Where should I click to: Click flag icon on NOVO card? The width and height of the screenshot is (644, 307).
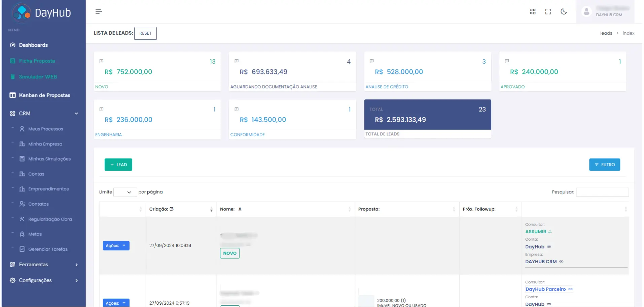tap(101, 61)
